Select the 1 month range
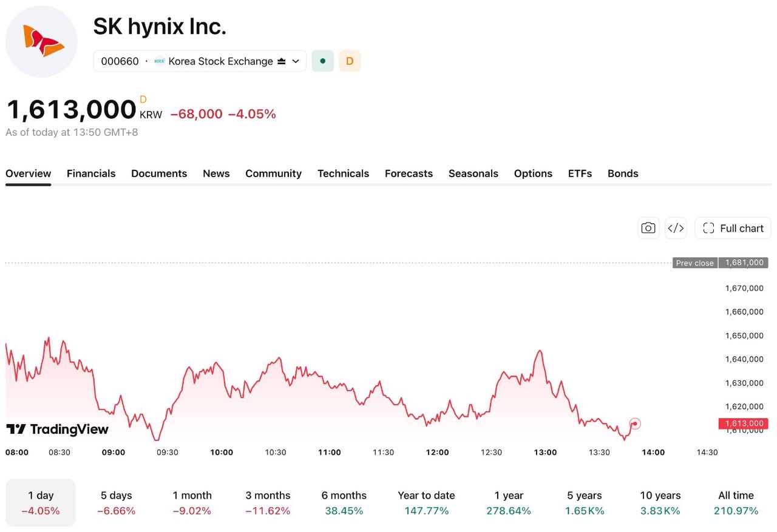 point(192,503)
